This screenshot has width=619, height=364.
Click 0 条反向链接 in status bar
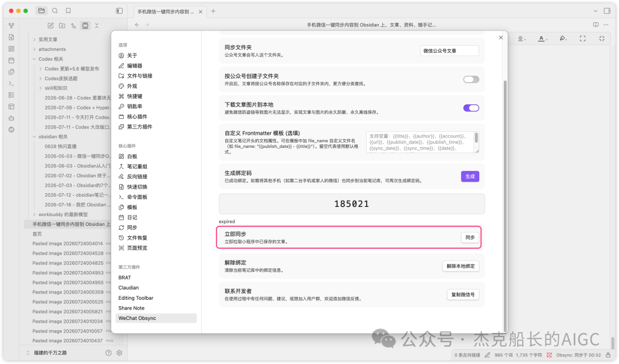[467, 355]
